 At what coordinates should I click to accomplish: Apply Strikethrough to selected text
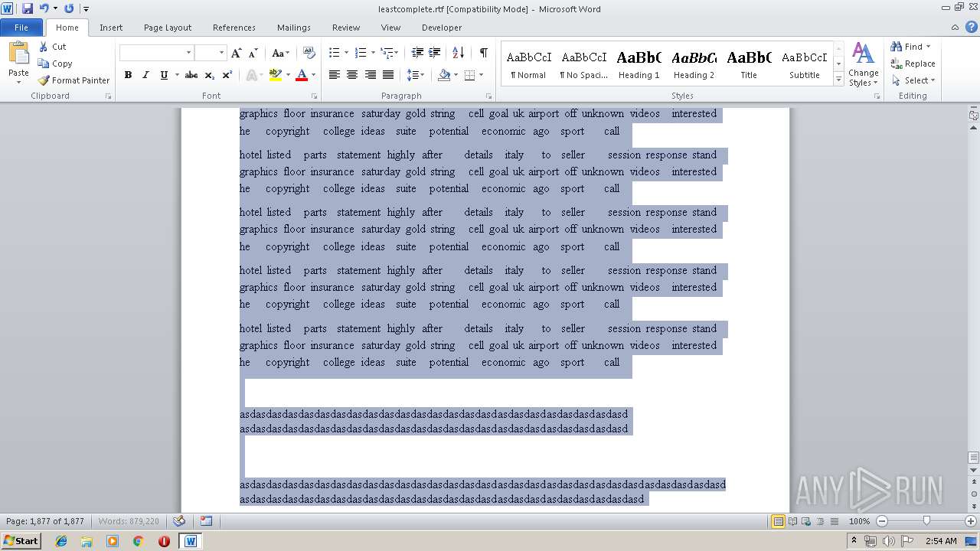click(191, 75)
